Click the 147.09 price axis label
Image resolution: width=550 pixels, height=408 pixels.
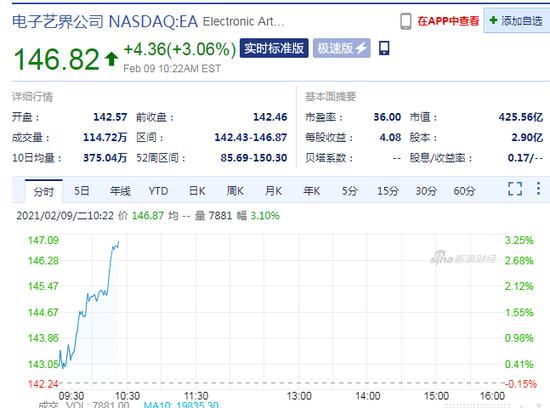[x=43, y=240]
